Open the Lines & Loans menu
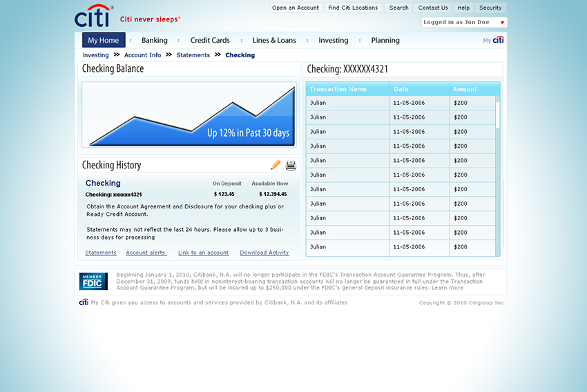The height and width of the screenshot is (392, 587). click(x=274, y=41)
